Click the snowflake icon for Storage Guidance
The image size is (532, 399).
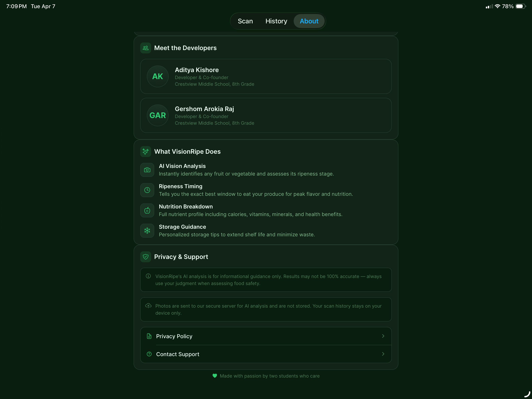(147, 230)
